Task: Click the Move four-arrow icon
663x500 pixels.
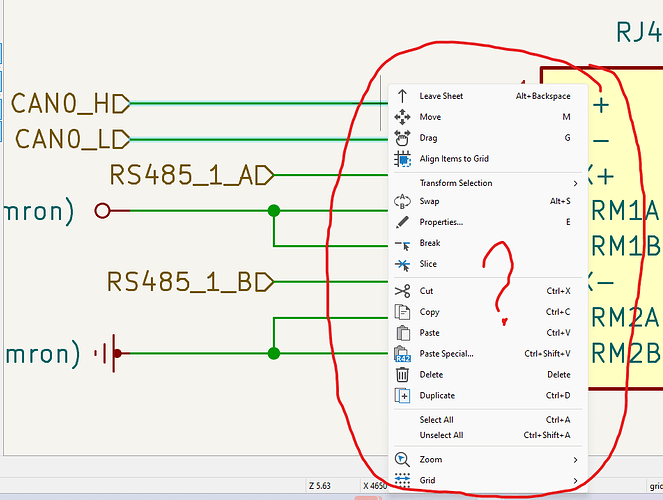Action: point(402,117)
